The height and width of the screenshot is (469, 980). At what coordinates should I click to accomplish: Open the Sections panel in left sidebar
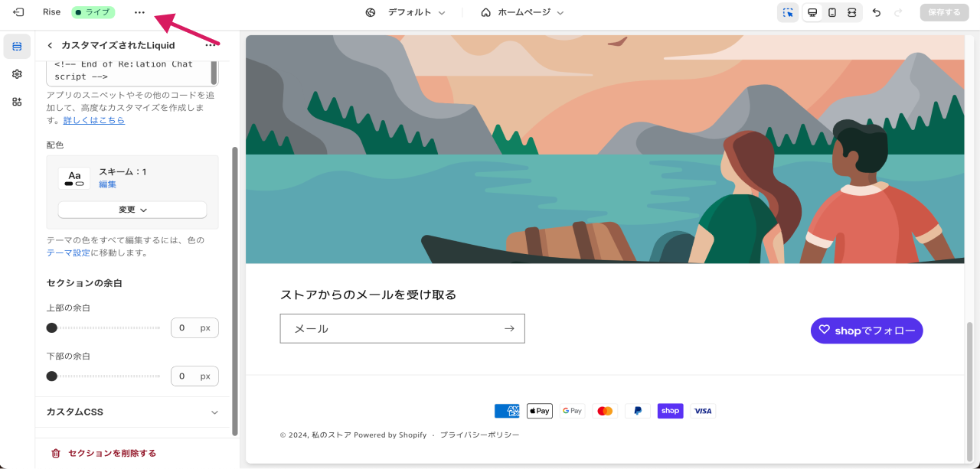pos(17,47)
